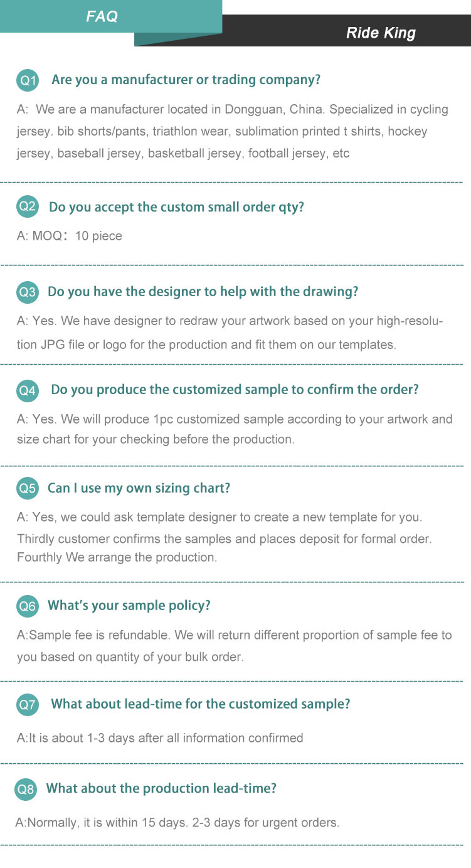Click the 'MOQ: 10 piece' answer text
Screen dimensions: 471x868
(70, 236)
